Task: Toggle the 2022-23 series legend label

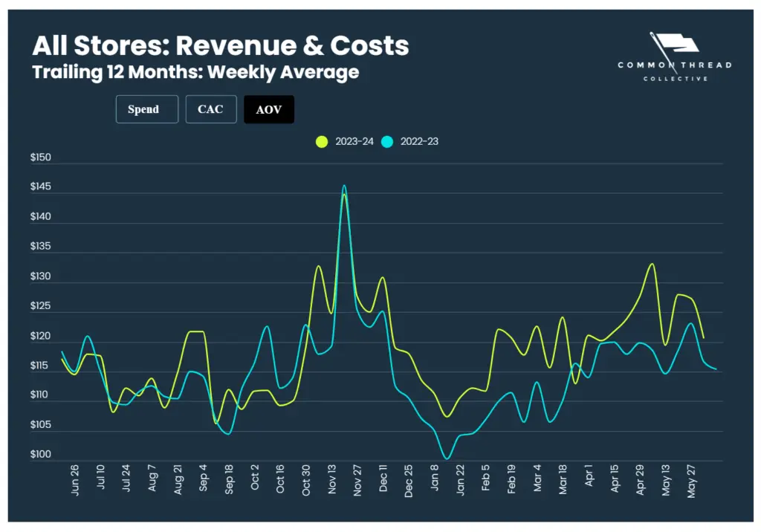Action: pos(419,141)
